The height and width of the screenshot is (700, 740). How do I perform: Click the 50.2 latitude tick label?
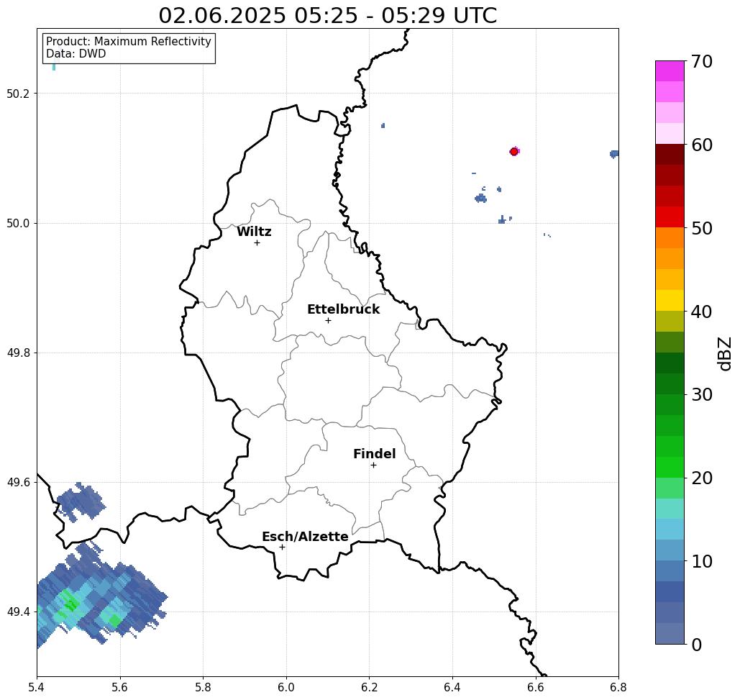(x=17, y=94)
